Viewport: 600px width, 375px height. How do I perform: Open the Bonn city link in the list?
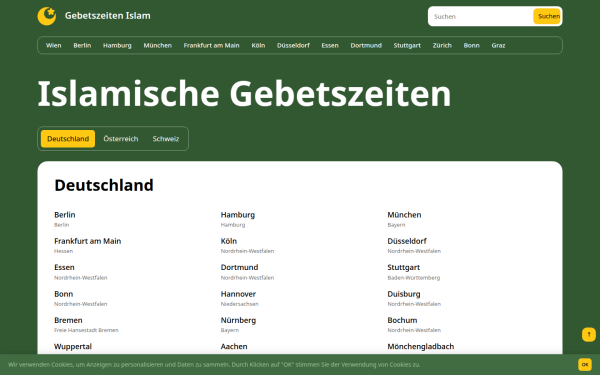pyautogui.click(x=64, y=294)
